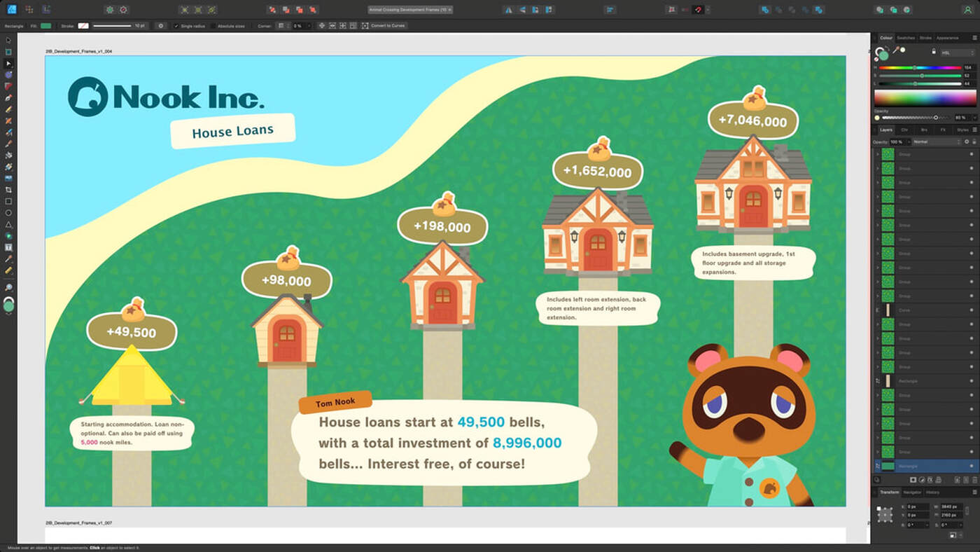980x552 pixels.
Task: Toggle aspect ratio link in Transform panel
Action: 967,511
